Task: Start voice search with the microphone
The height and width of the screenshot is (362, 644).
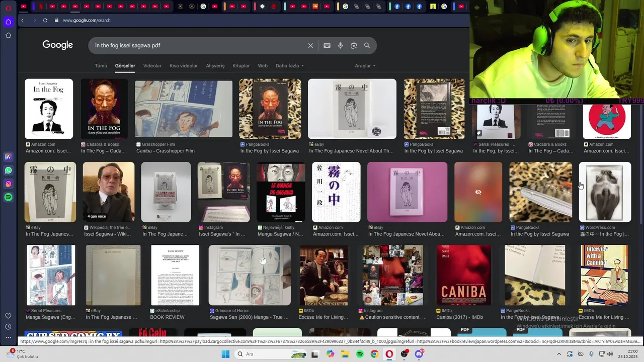Action: (341, 45)
